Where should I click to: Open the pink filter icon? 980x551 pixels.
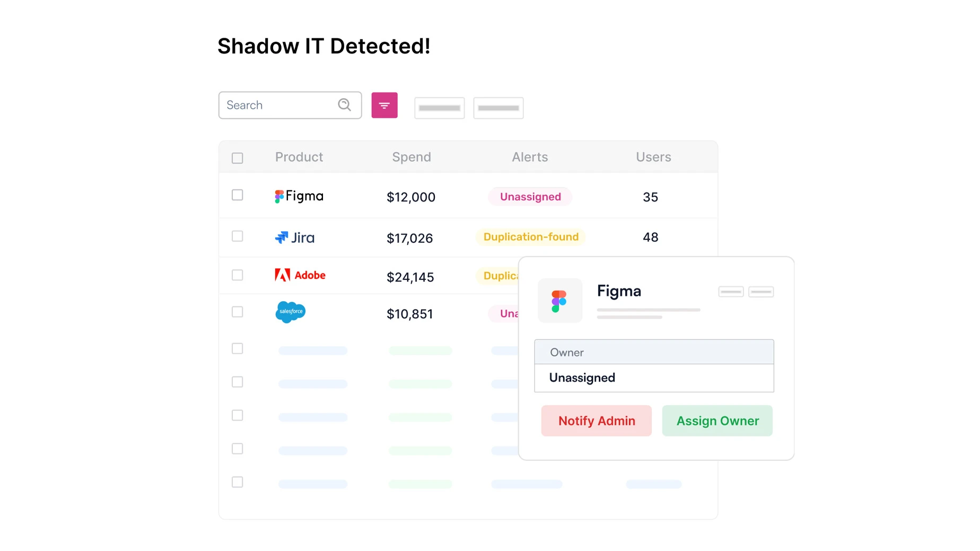pyautogui.click(x=384, y=105)
